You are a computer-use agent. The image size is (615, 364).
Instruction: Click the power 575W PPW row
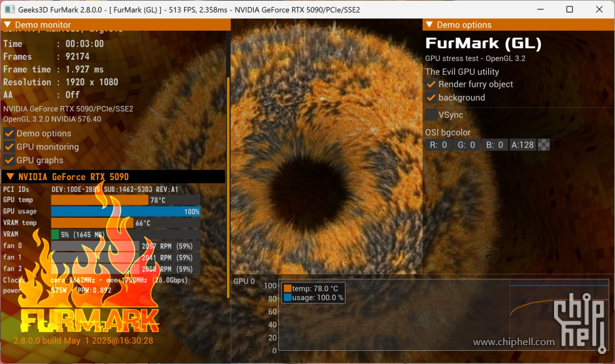(57, 291)
